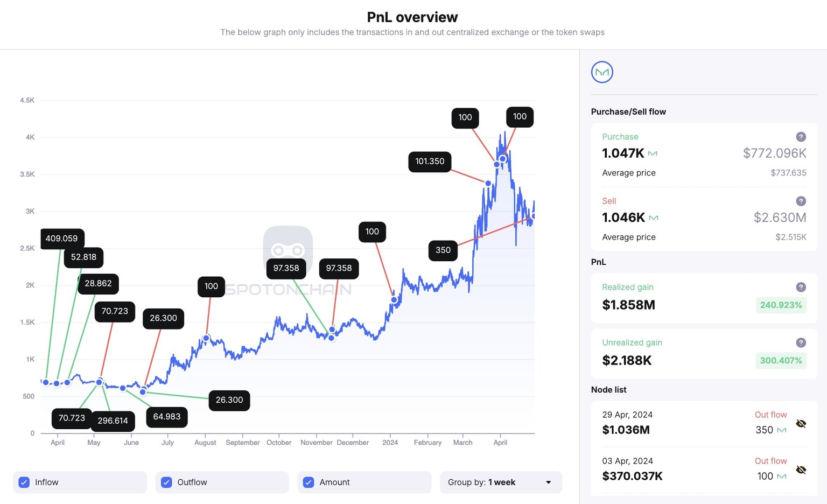Select the 350 outflow label on chart
The height and width of the screenshot is (504, 827).
point(443,250)
